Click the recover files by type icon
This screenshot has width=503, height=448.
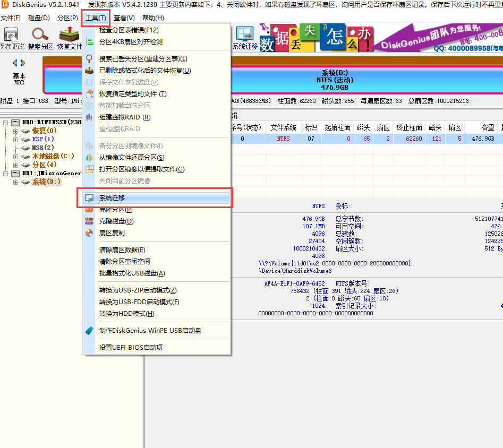point(90,94)
